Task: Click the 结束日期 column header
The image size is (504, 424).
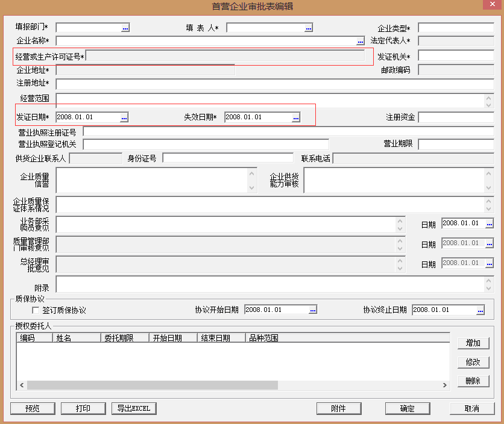Action: coord(221,338)
